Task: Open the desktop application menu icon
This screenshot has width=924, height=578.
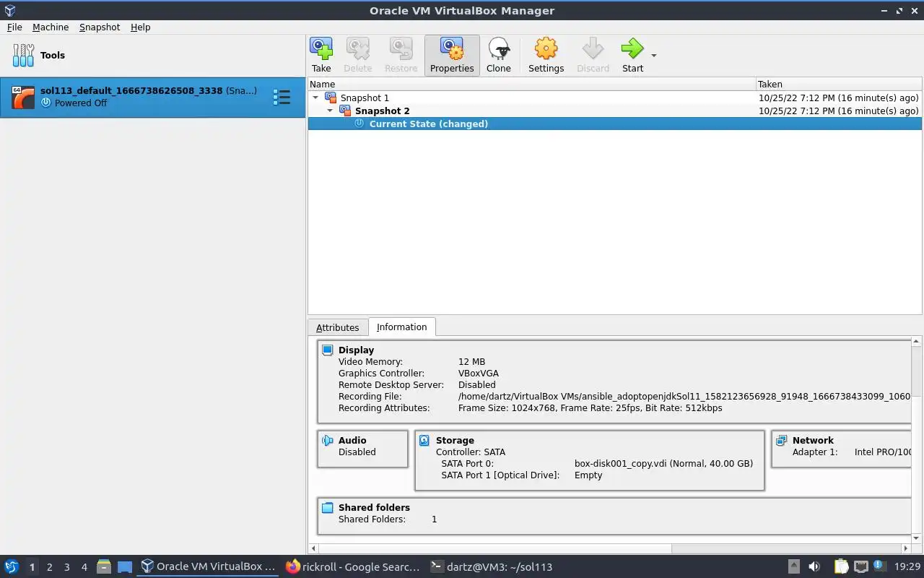Action: (12, 566)
